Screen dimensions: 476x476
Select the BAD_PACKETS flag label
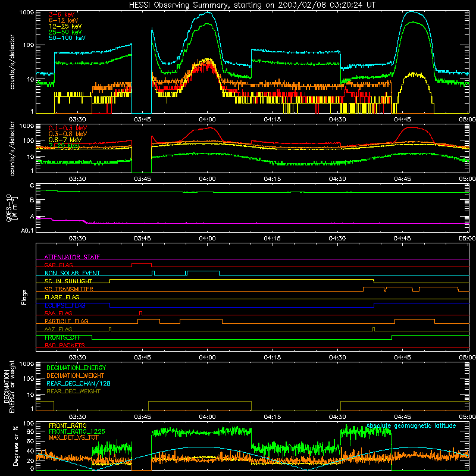tap(64, 345)
